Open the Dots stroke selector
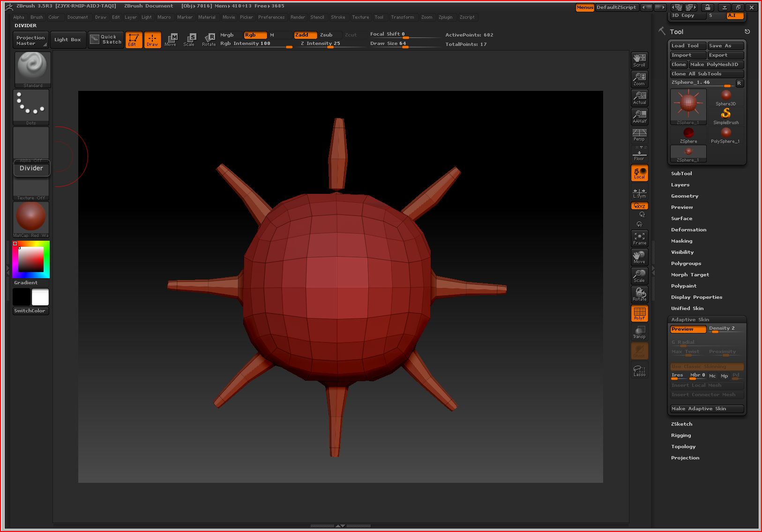The height and width of the screenshot is (532, 762). pyautogui.click(x=31, y=107)
